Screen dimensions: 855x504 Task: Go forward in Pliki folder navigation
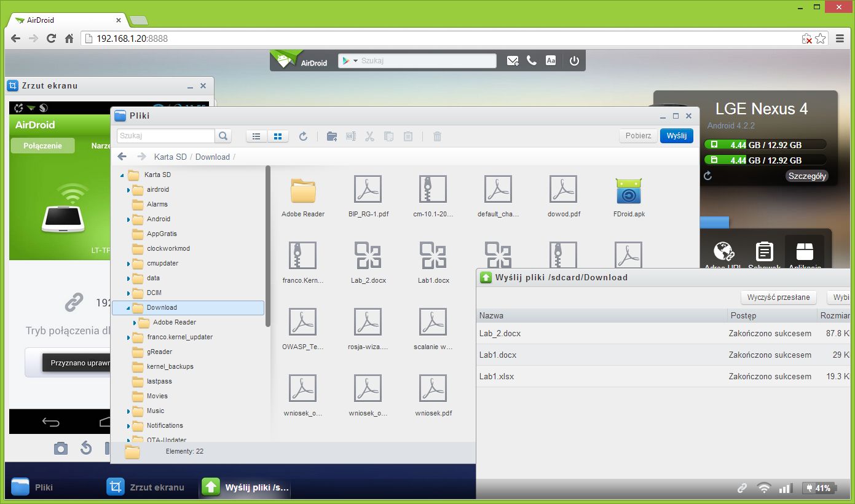pyautogui.click(x=141, y=157)
